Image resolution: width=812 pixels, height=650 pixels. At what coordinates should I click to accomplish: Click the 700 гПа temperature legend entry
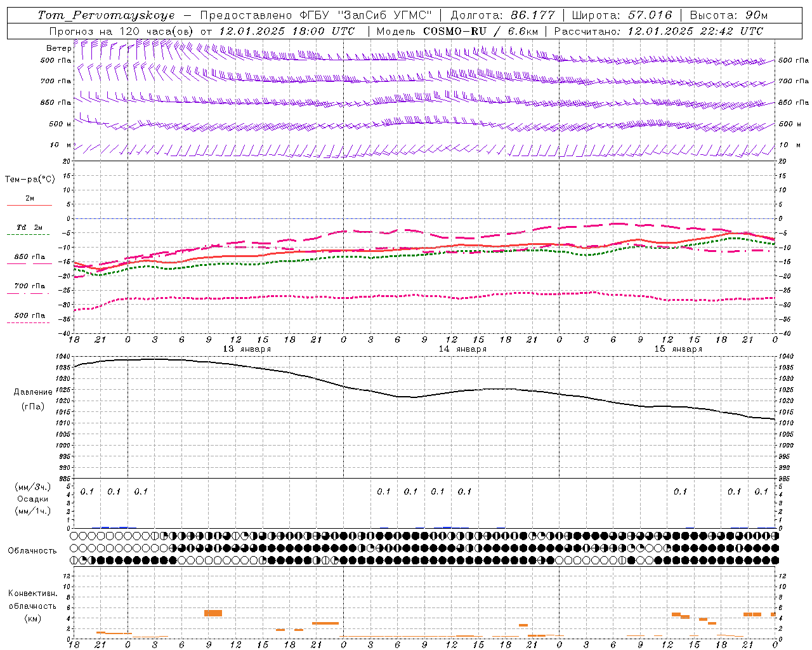point(30,286)
